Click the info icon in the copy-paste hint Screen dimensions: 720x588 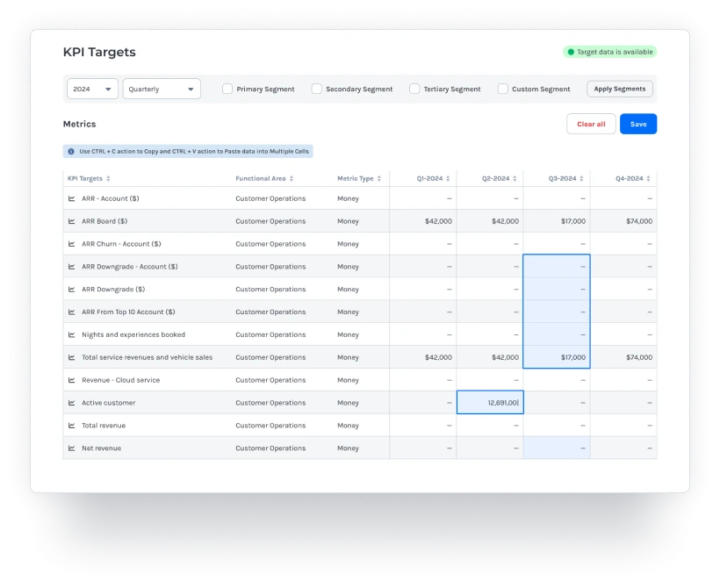[71, 152]
